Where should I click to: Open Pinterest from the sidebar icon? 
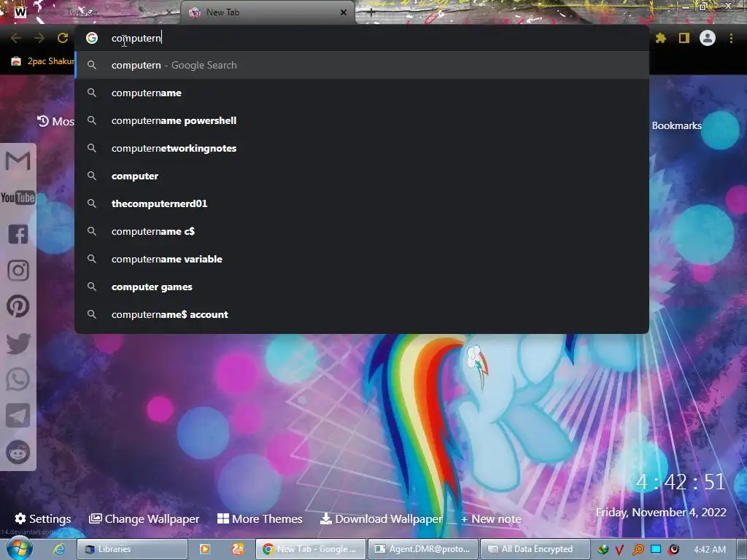click(x=18, y=306)
